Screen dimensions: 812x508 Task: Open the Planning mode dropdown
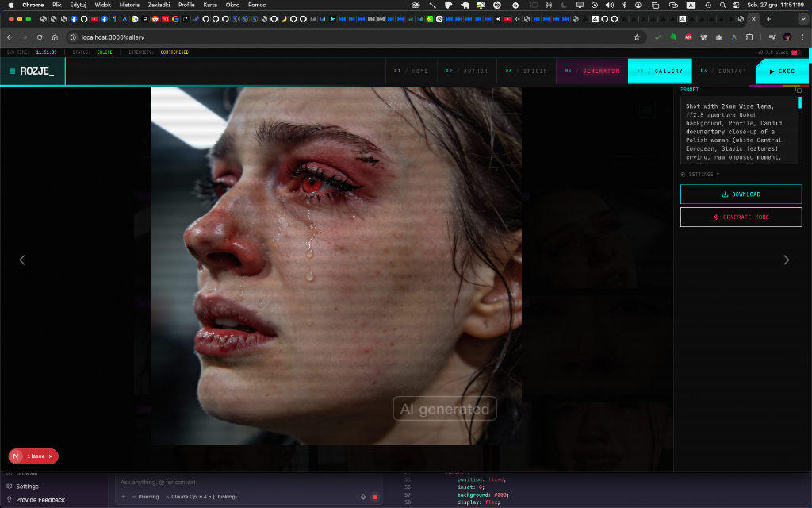(145, 497)
